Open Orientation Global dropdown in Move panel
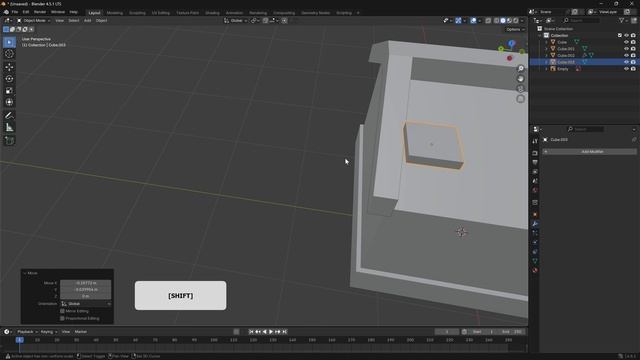The width and height of the screenshot is (640, 360). 86,304
